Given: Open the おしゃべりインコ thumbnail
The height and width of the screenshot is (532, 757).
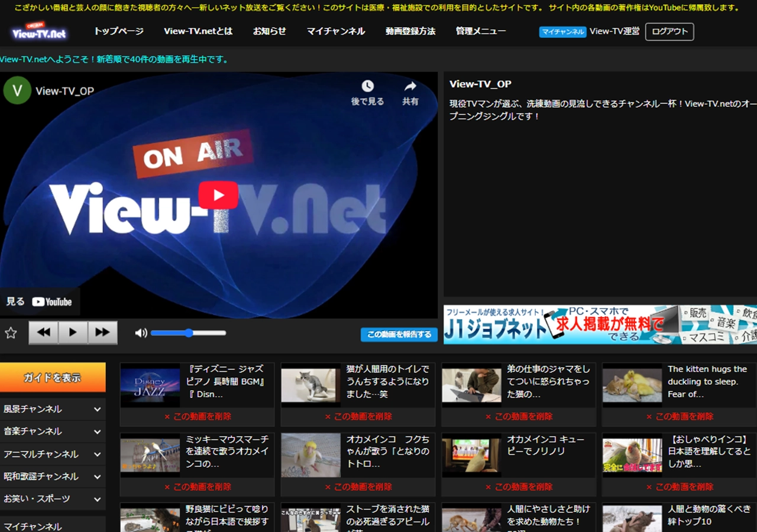Looking at the screenshot, I should pos(632,456).
